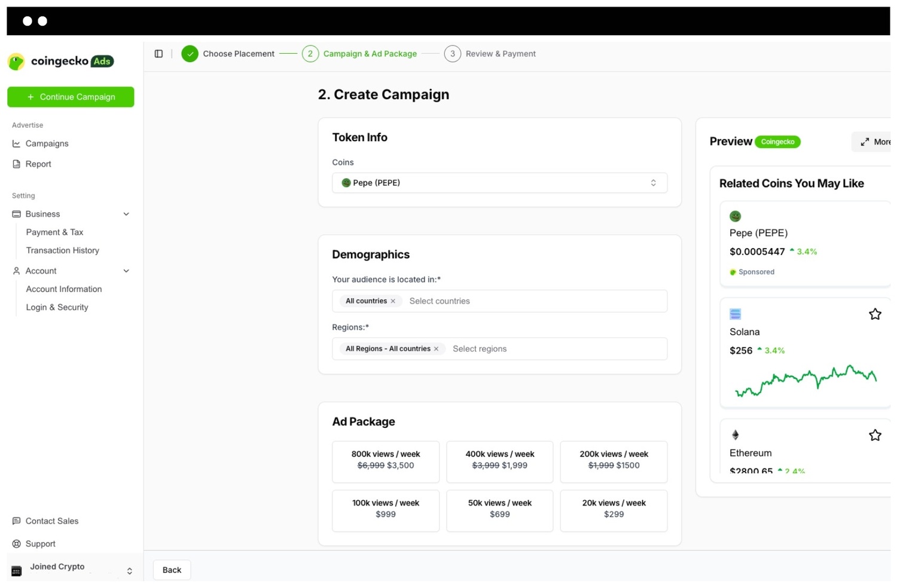Select the 100k views / week package
897x588 pixels.
point(386,511)
